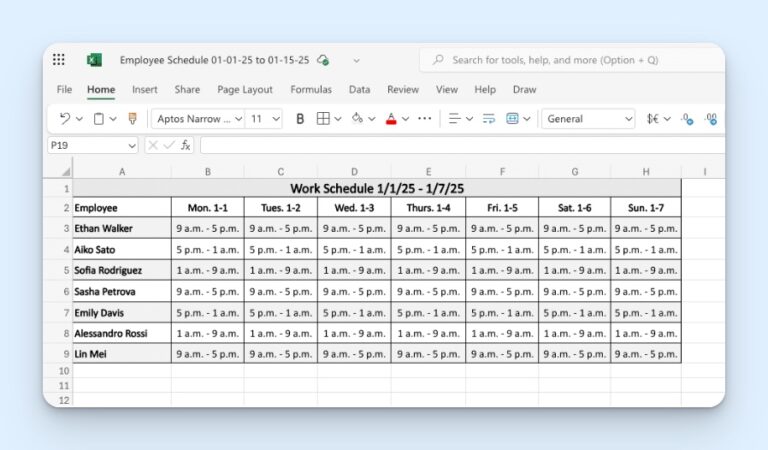Select the Work Schedule 1/1/25 - 1/7/25 title cell

pyautogui.click(x=377, y=189)
